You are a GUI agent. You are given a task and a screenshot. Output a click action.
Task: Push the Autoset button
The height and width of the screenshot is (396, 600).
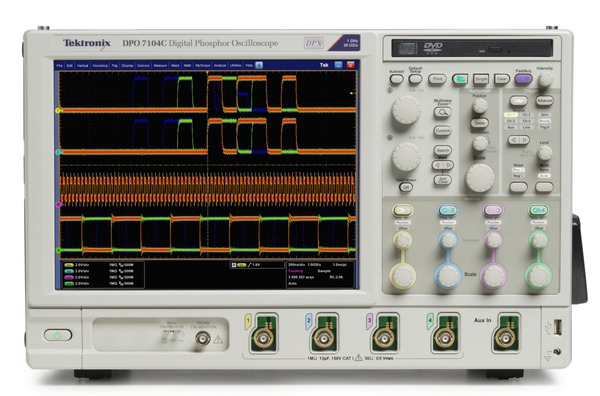point(396,79)
